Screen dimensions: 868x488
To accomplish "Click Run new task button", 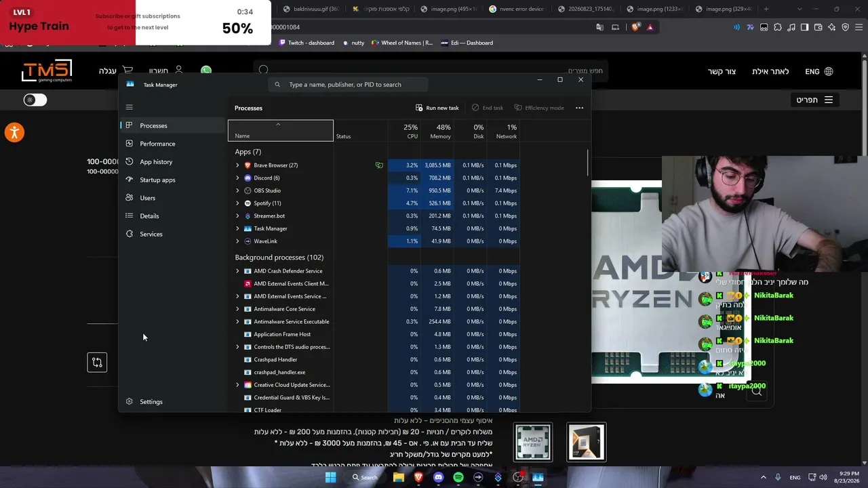I will point(437,108).
